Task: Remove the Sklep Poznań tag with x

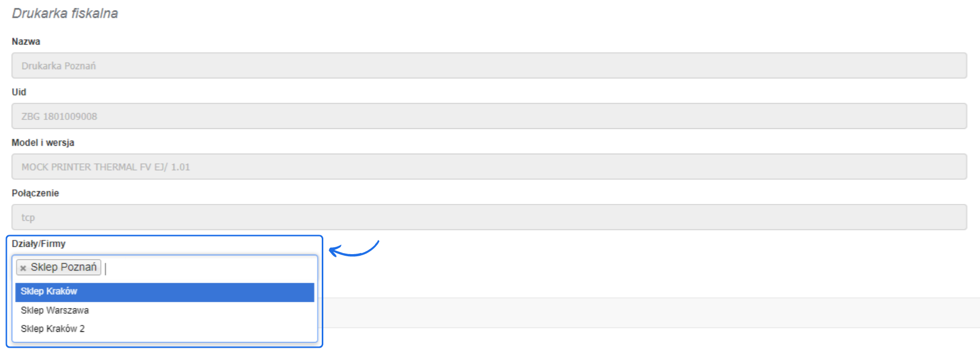Action: coord(23,268)
